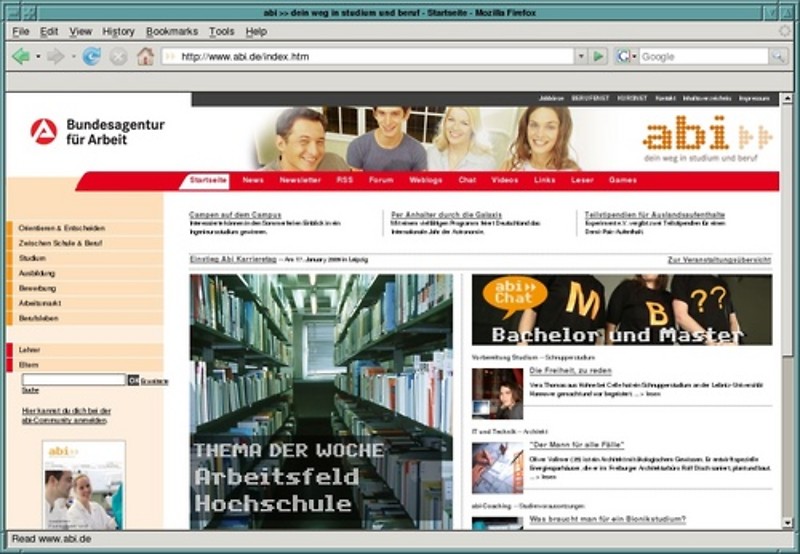Screen dimensions: 800x554
Task: Click in the site search field under Eltern
Action: (x=73, y=380)
